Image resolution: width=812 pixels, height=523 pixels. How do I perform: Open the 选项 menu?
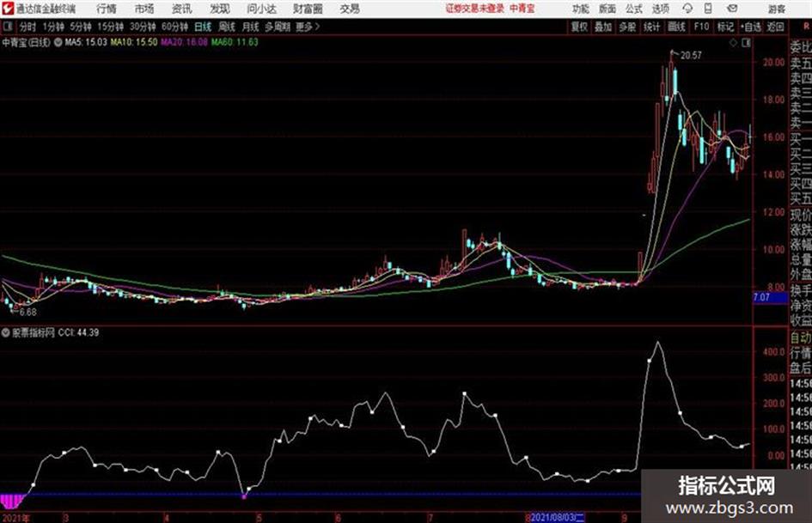click(660, 9)
